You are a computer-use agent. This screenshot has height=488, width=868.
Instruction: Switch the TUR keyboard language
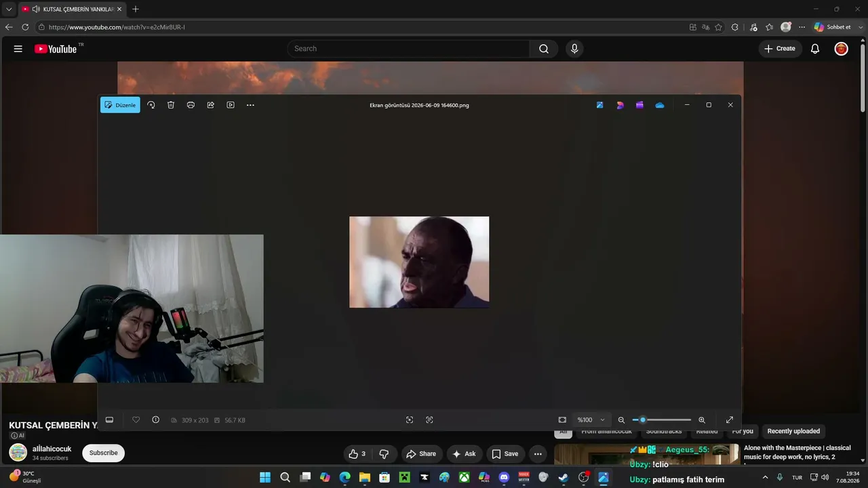pyautogui.click(x=797, y=477)
